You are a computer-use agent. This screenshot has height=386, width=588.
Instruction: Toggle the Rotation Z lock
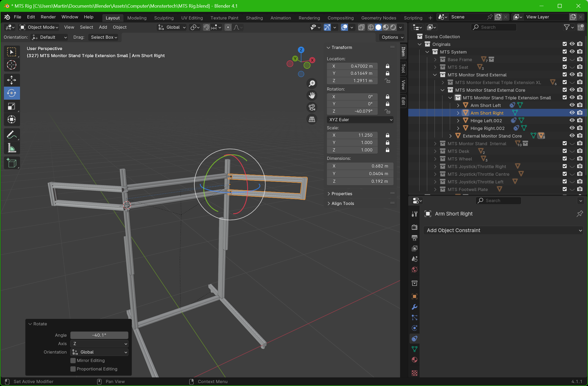point(387,111)
